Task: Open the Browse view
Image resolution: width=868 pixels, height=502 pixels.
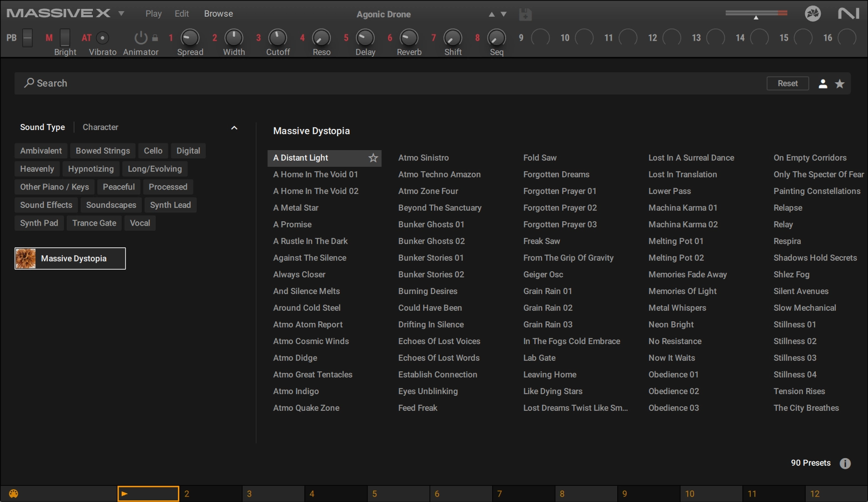Action: [219, 14]
